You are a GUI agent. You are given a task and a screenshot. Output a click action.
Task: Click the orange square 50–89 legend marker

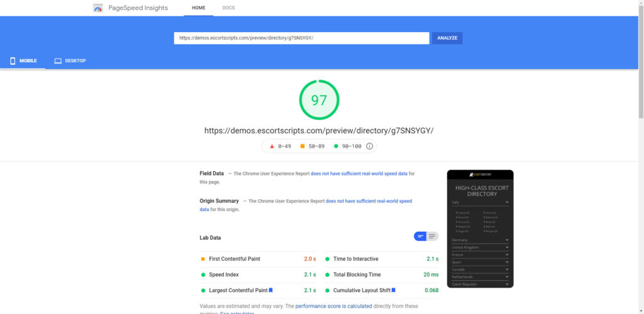point(303,146)
